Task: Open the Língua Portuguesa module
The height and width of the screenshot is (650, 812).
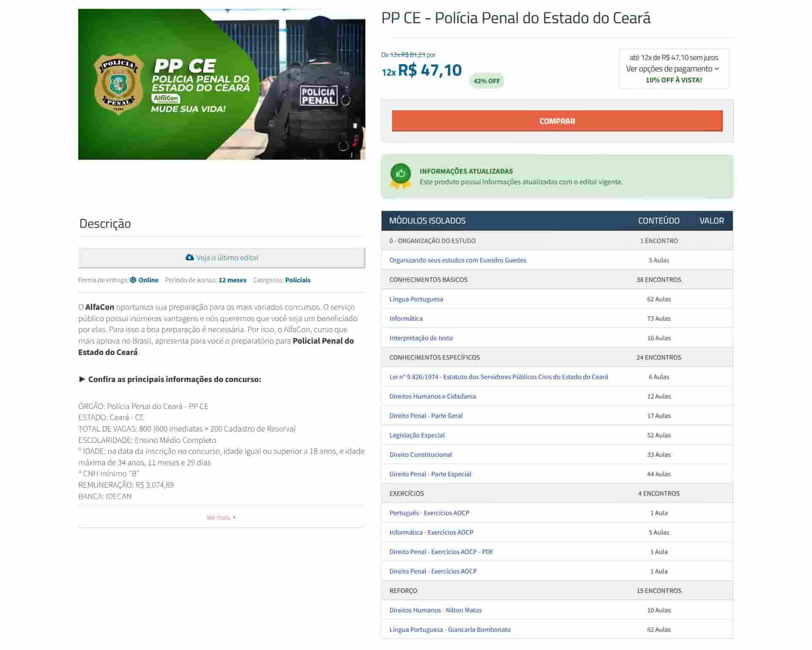Action: (x=416, y=299)
